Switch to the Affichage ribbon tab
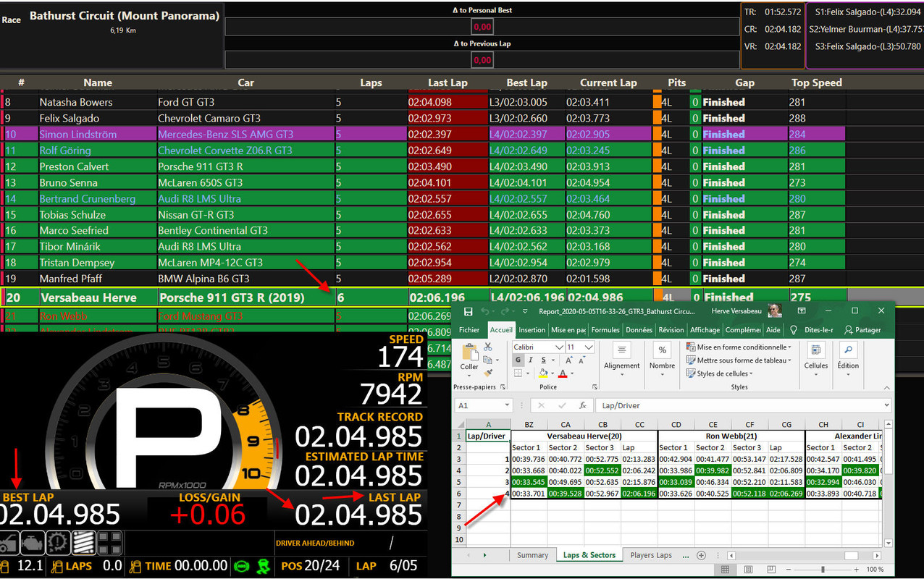The width and height of the screenshot is (924, 579). tap(705, 330)
